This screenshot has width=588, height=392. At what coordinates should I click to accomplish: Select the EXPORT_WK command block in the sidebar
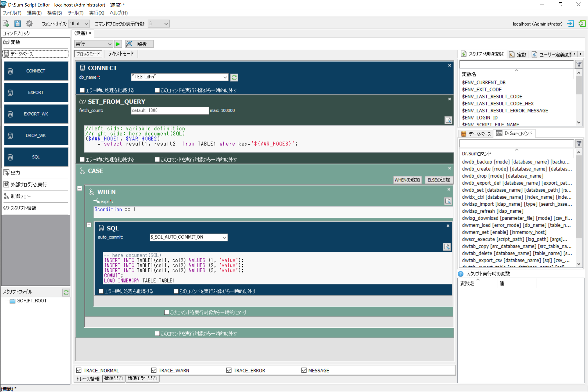point(36,114)
